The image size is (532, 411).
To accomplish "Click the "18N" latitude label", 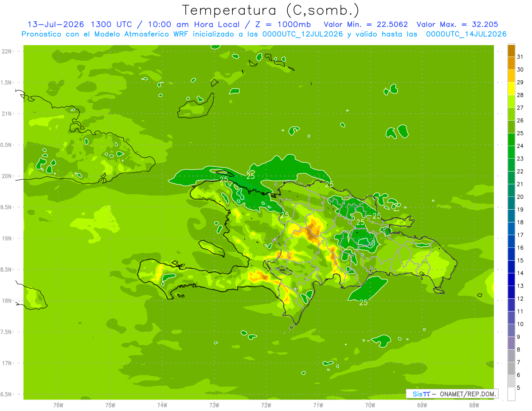I will pos(7,301).
